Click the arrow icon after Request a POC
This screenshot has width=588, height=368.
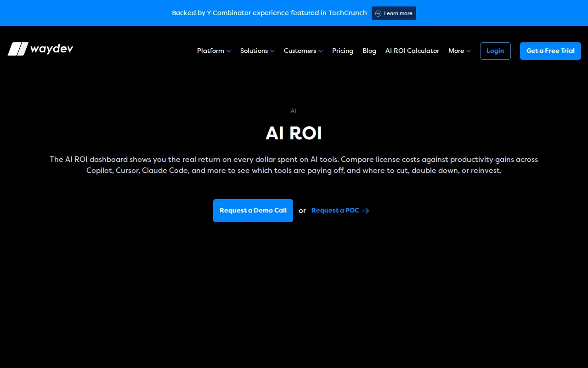(x=366, y=211)
